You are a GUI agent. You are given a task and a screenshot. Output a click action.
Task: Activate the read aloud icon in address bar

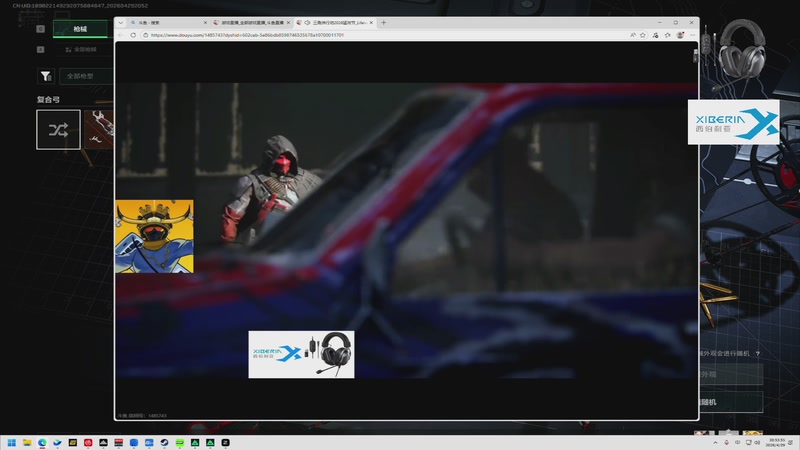tap(633, 35)
